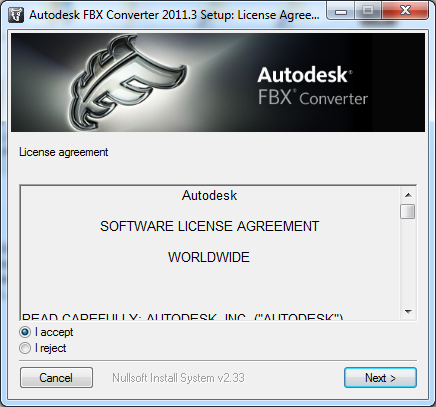The width and height of the screenshot is (436, 407).
Task: Click the Nullsoft Install System v2.33 text
Action: (x=178, y=378)
